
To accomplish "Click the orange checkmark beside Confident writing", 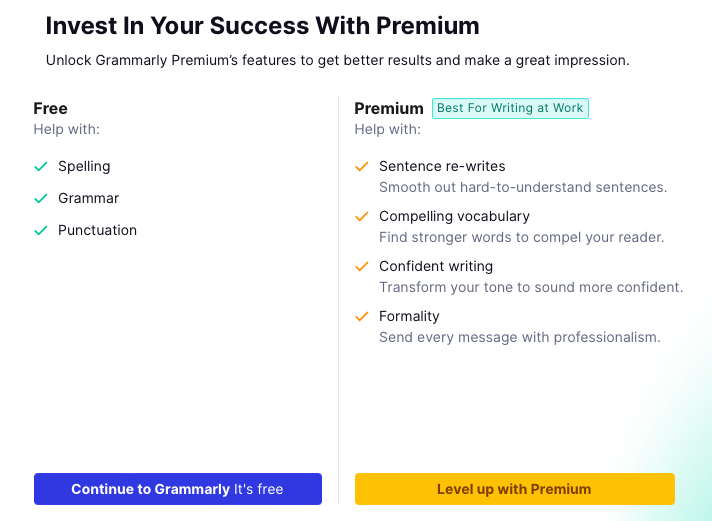I will point(362,267).
